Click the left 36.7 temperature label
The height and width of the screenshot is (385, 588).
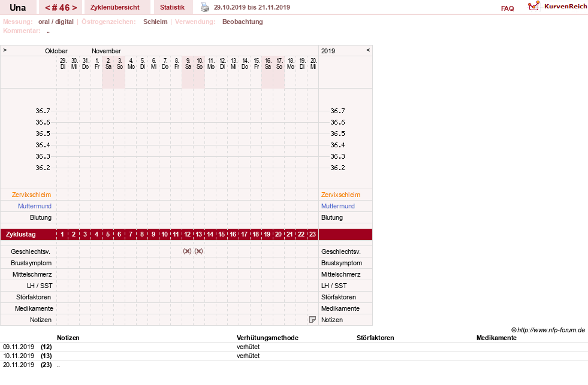[43, 111]
